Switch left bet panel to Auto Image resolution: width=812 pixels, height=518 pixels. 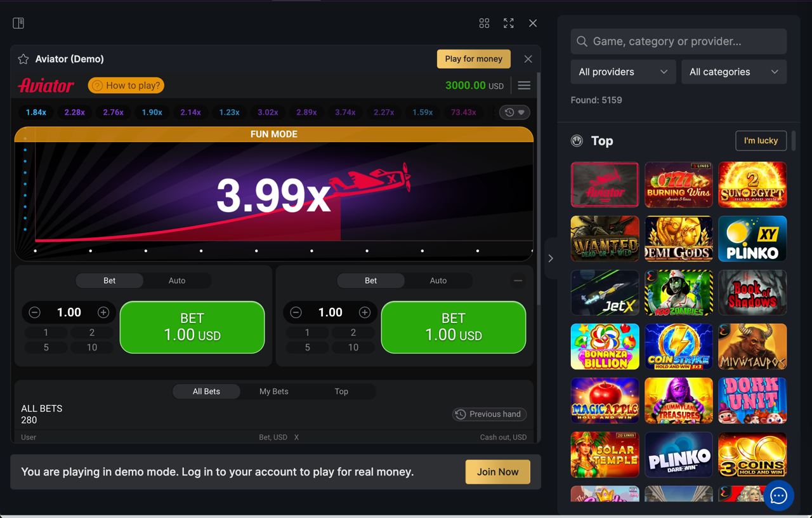click(x=177, y=281)
